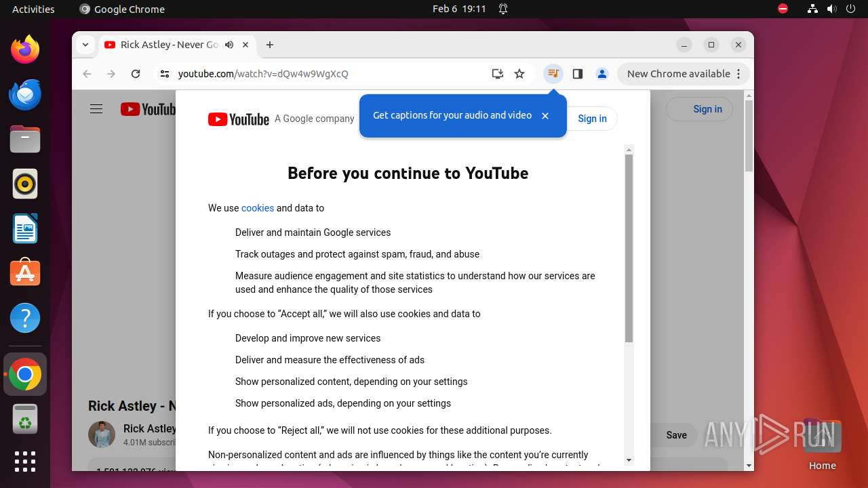Viewport: 868px width, 488px height.
Task: Click 'Before you continue to YouTube' heading
Action: (x=408, y=174)
